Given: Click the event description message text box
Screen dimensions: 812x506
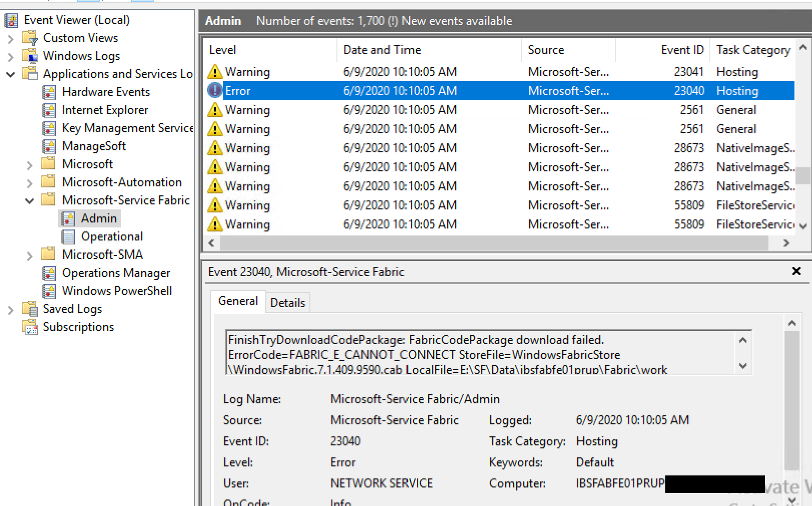Looking at the screenshot, I should [489, 353].
